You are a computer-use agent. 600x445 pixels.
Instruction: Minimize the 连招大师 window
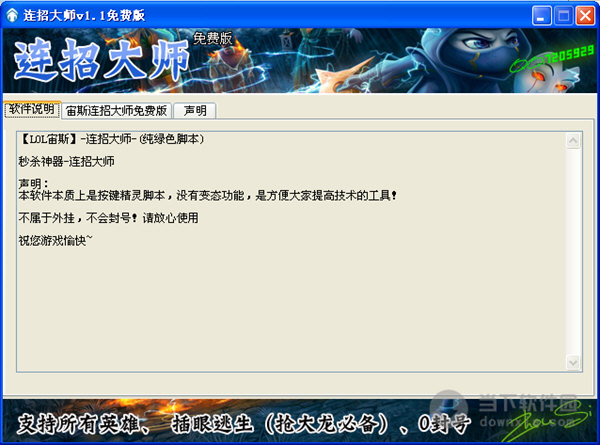click(x=541, y=16)
